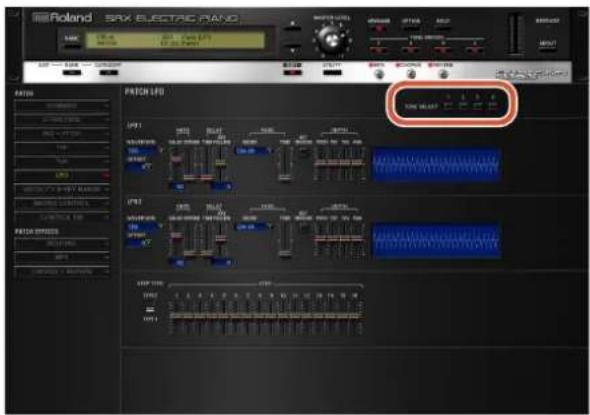Toggle Tone Switch 3 in top panel

click(443, 50)
